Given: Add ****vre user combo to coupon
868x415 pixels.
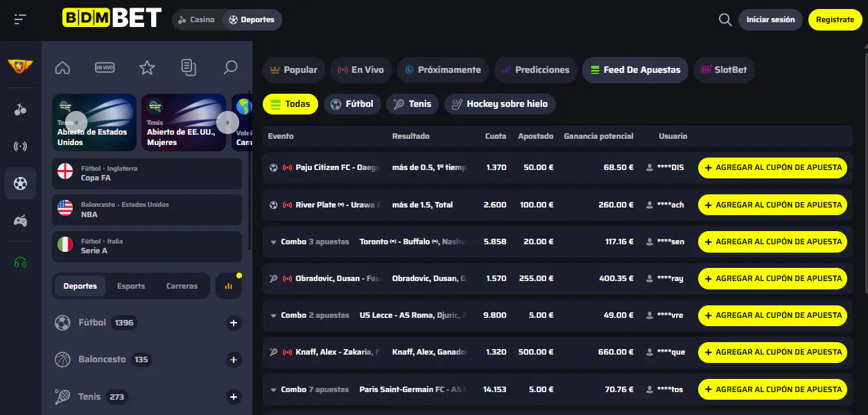Looking at the screenshot, I should point(772,315).
